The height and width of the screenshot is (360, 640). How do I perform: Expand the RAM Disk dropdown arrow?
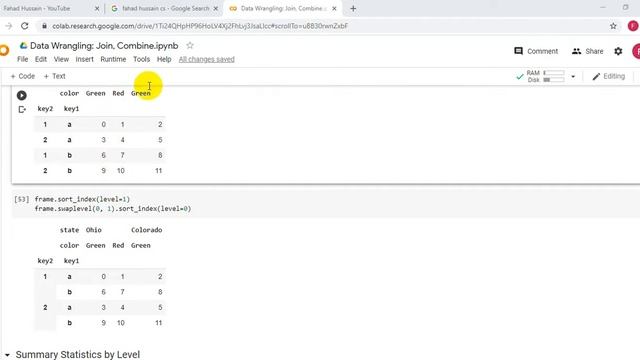[573, 76]
